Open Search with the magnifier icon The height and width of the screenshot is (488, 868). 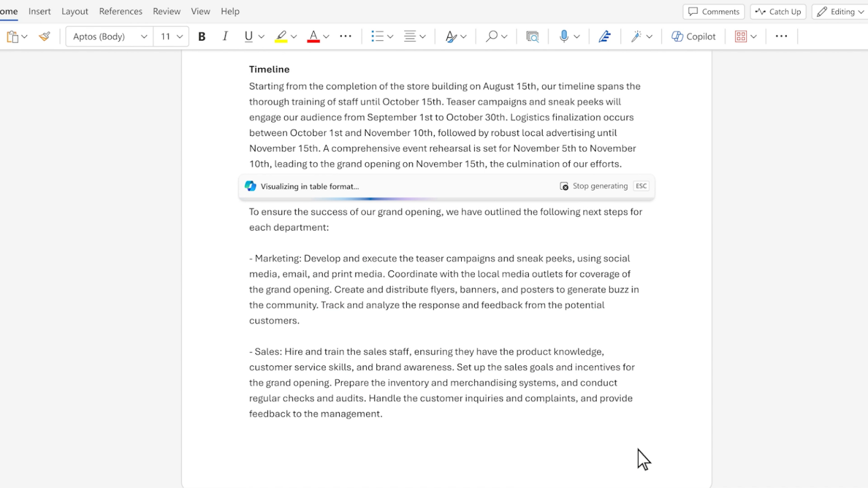coord(492,36)
